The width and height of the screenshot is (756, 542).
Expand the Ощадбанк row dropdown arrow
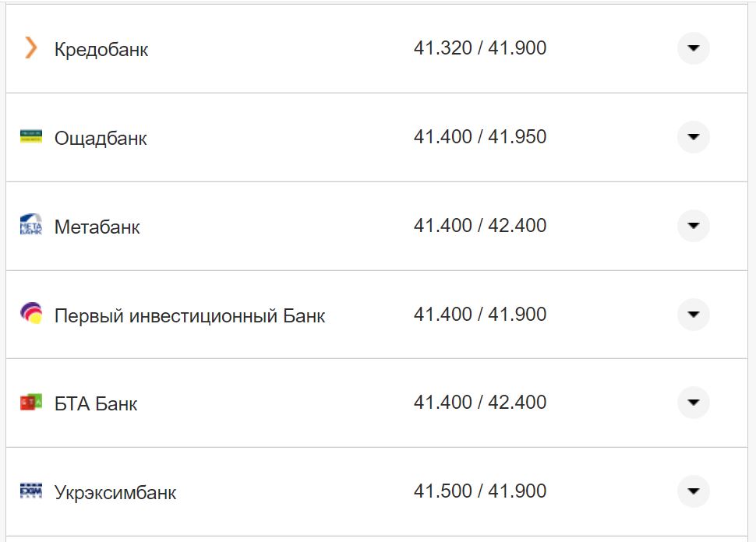pos(693,137)
